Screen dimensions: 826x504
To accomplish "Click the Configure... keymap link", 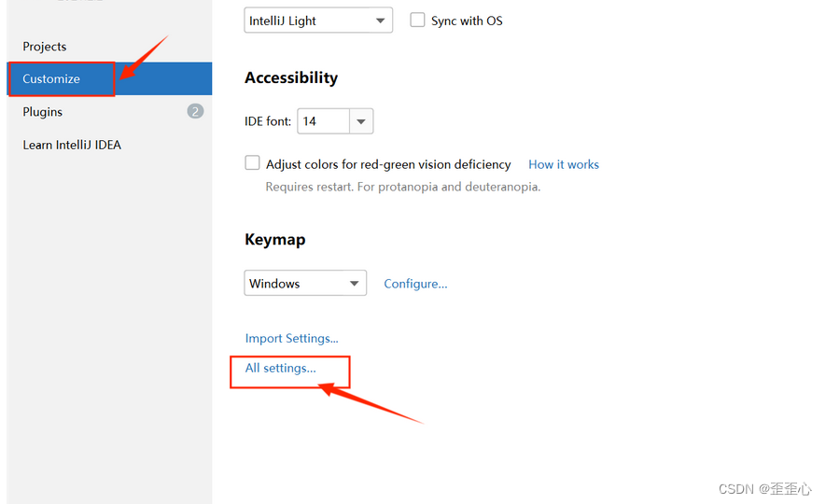I will [x=415, y=284].
